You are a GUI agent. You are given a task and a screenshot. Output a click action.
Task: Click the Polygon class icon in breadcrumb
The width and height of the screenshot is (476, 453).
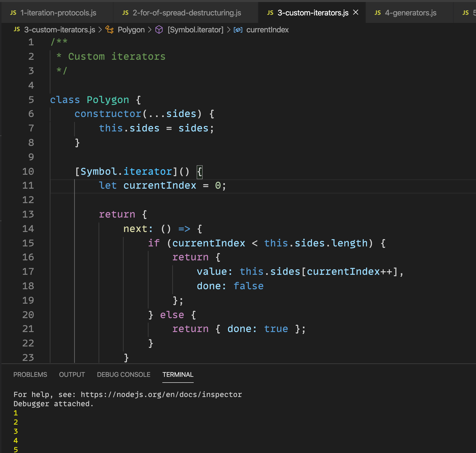(x=110, y=30)
